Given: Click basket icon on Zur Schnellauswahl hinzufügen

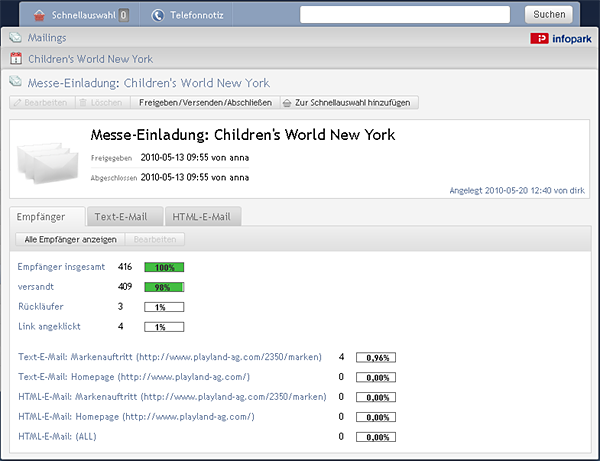Looking at the screenshot, I should coord(287,103).
